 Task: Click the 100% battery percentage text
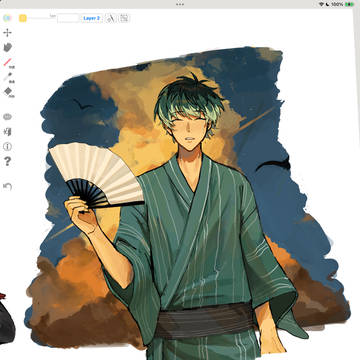337,4
